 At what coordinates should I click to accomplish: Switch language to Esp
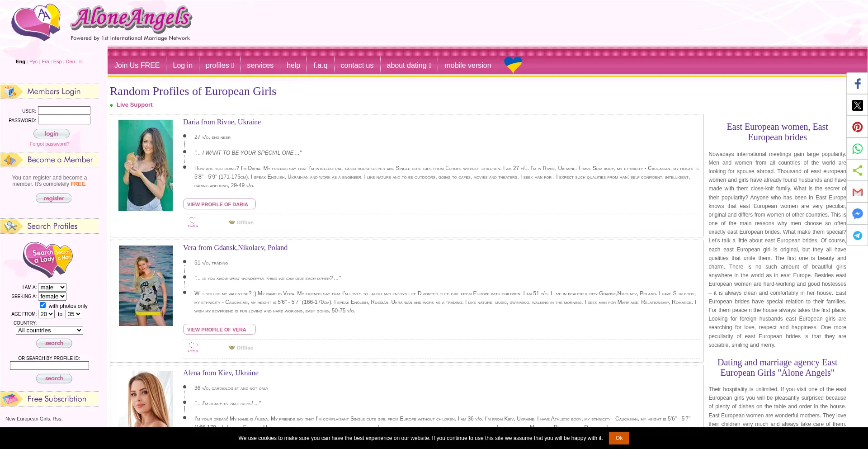[57, 61]
